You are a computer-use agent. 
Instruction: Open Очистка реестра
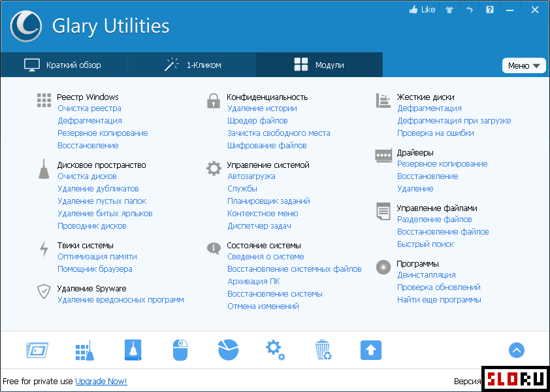click(89, 108)
